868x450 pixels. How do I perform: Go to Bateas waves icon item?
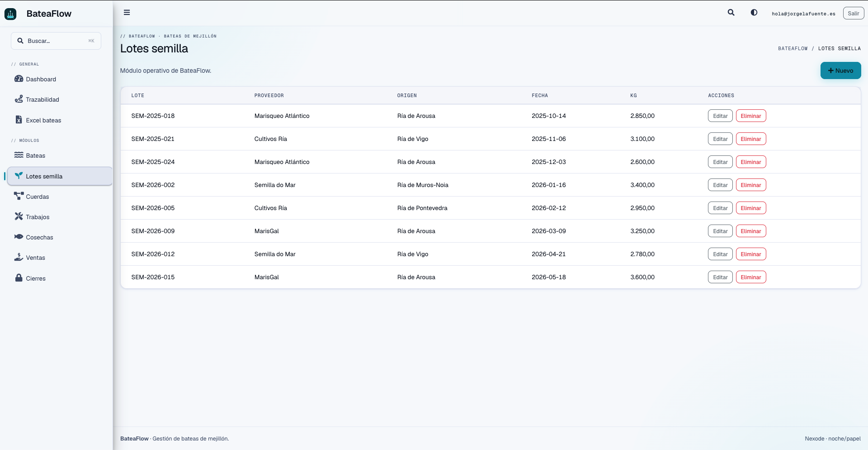pos(60,155)
